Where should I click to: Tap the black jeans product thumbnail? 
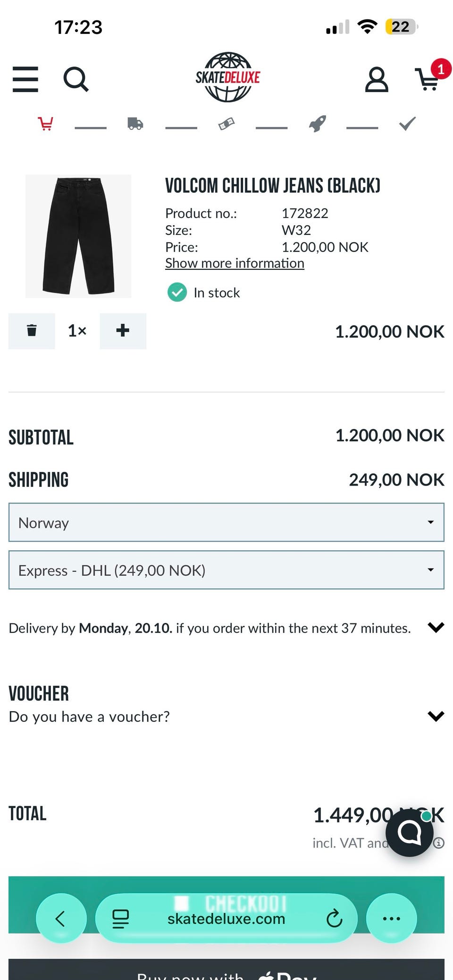point(78,236)
